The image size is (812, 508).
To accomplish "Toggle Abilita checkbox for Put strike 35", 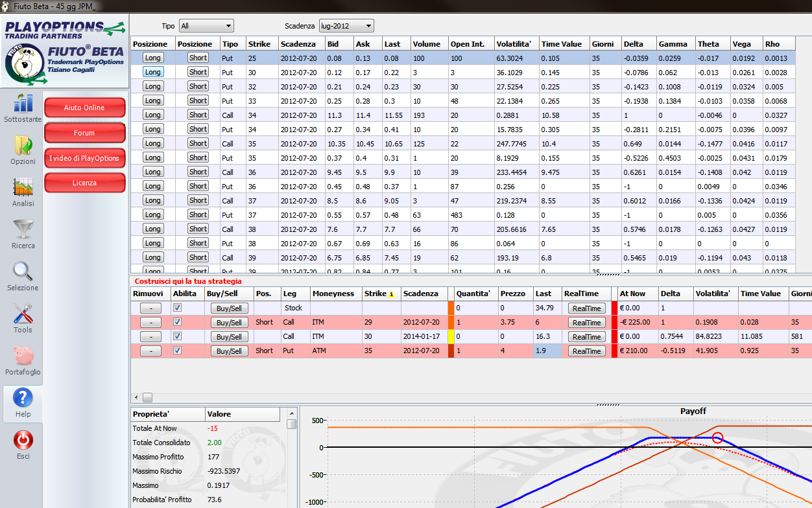I will click(x=178, y=351).
